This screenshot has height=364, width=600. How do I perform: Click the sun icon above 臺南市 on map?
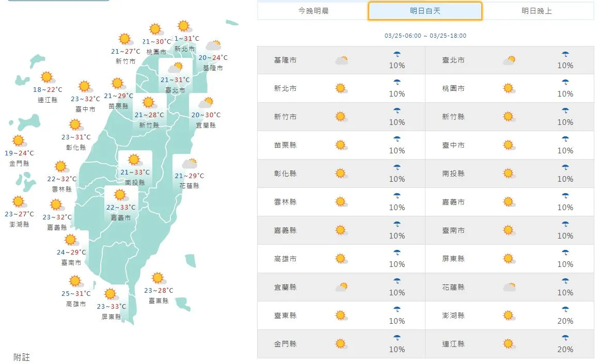71,240
